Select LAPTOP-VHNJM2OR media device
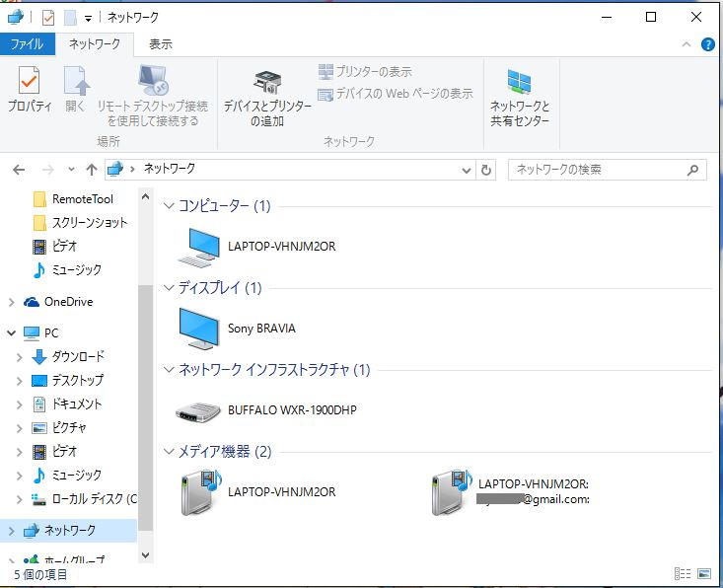This screenshot has height=588, width=723. tap(258, 492)
